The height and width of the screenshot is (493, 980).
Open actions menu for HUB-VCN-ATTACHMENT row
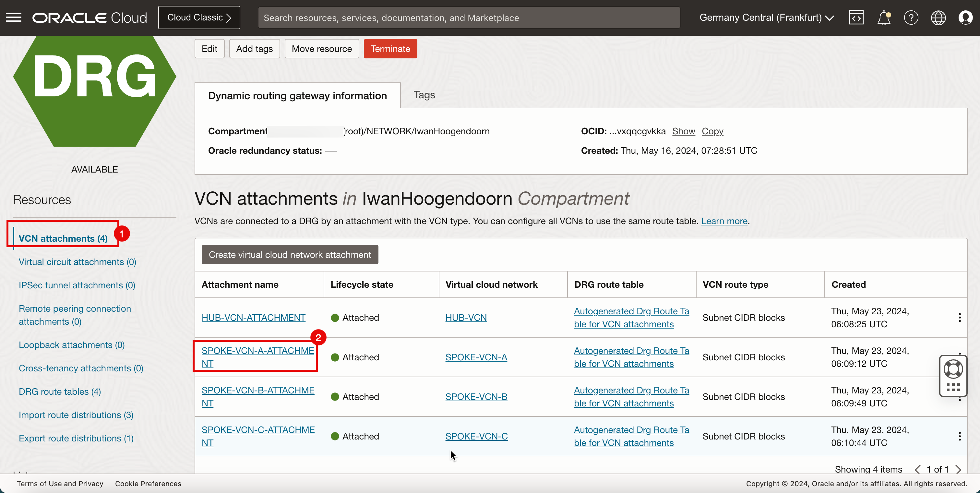pyautogui.click(x=960, y=318)
